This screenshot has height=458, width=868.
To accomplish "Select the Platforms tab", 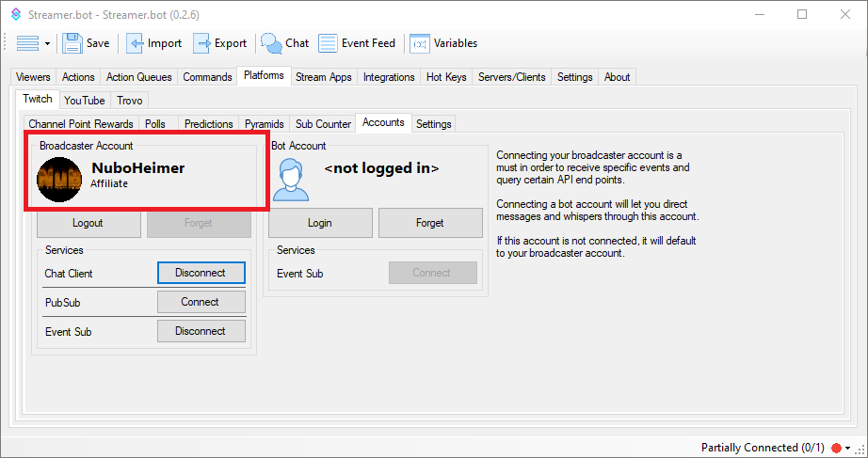I will coord(264,75).
